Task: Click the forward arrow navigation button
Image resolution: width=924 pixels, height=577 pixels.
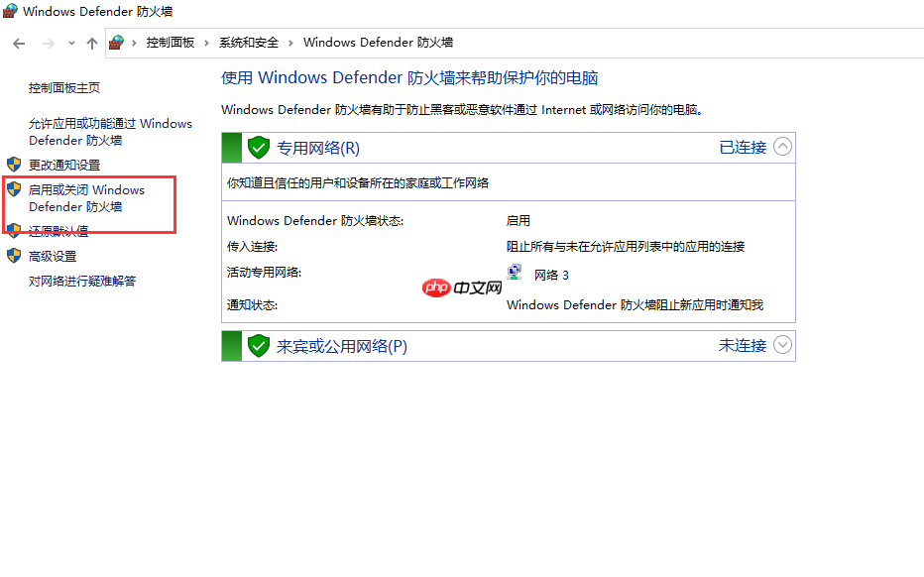Action: pyautogui.click(x=49, y=43)
